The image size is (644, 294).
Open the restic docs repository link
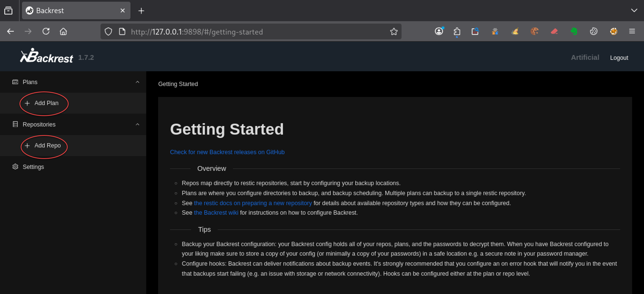pyautogui.click(x=253, y=203)
